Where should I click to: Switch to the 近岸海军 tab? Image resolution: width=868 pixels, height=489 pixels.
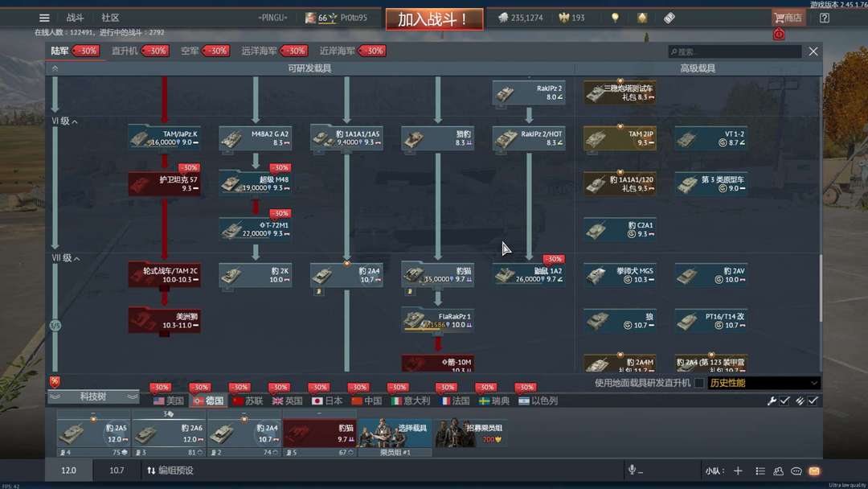(x=337, y=51)
